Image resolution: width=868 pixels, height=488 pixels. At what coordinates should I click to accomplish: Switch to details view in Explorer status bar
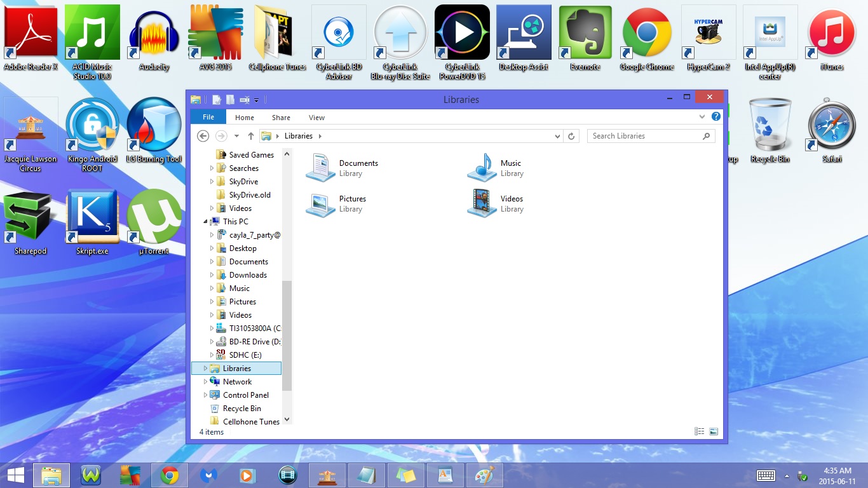tap(700, 431)
